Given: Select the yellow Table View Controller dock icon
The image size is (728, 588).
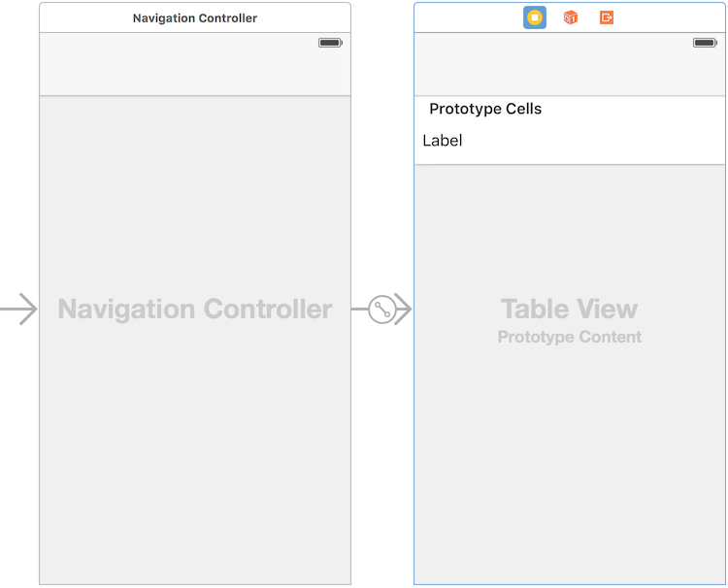Looking at the screenshot, I should pos(535,17).
